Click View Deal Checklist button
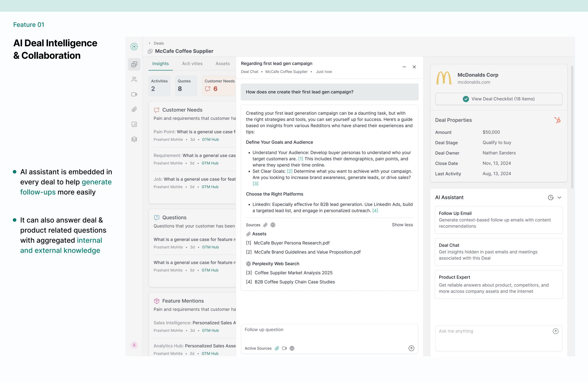588x382 pixels. pyautogui.click(x=499, y=99)
